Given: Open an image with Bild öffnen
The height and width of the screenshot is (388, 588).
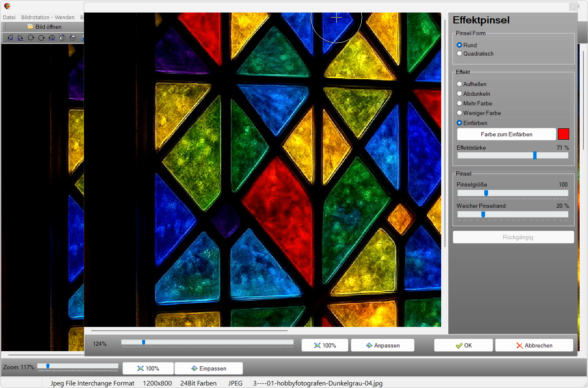Looking at the screenshot, I should [44, 27].
